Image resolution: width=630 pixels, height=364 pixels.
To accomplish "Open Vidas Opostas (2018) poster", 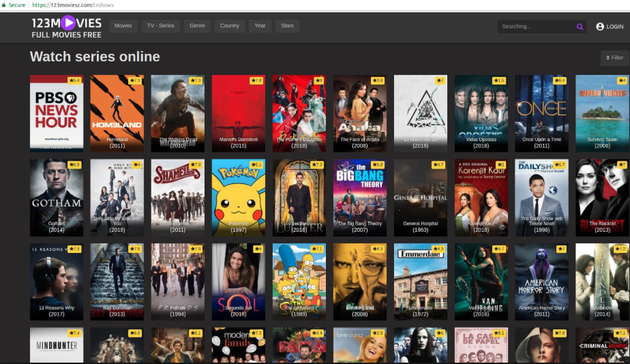I will [481, 113].
